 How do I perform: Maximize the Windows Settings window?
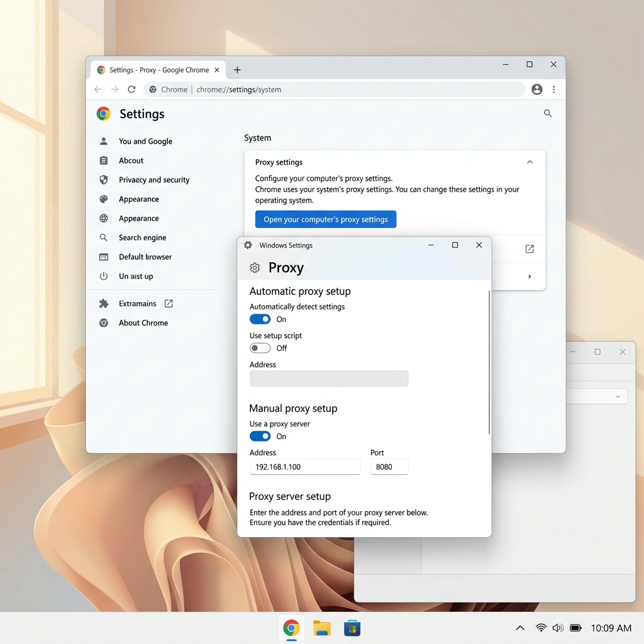click(455, 245)
